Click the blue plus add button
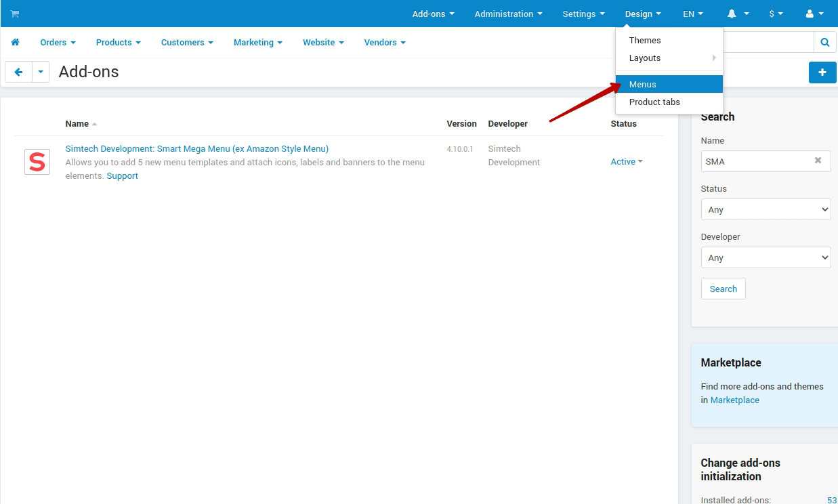 point(822,72)
